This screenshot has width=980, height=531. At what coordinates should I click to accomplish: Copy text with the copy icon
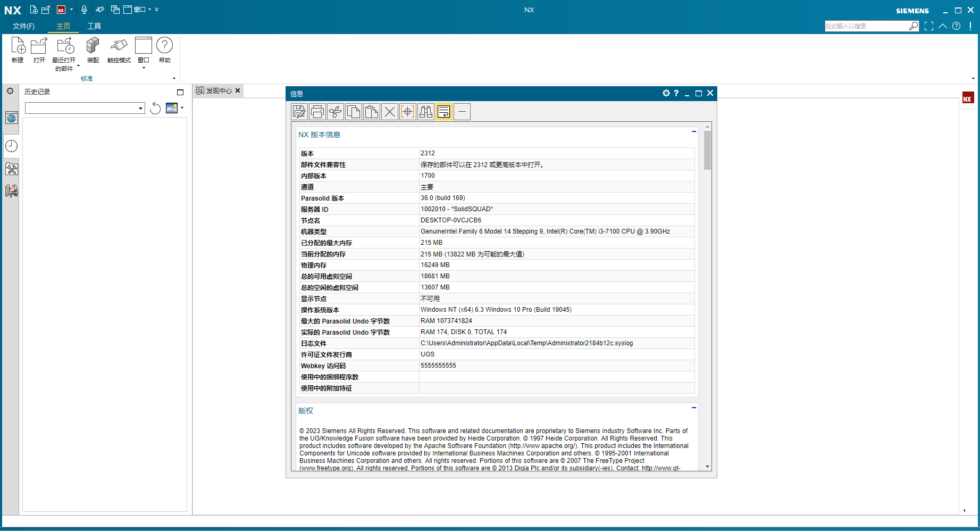point(354,111)
